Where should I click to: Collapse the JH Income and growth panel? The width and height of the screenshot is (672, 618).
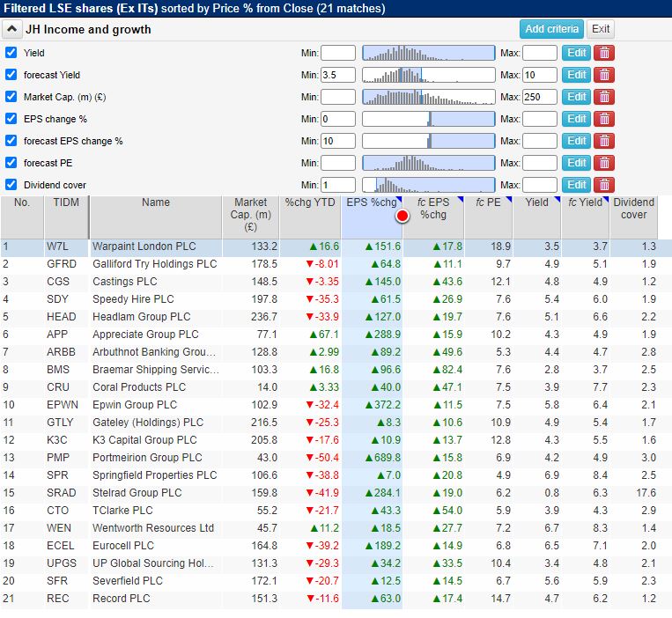click(11, 29)
